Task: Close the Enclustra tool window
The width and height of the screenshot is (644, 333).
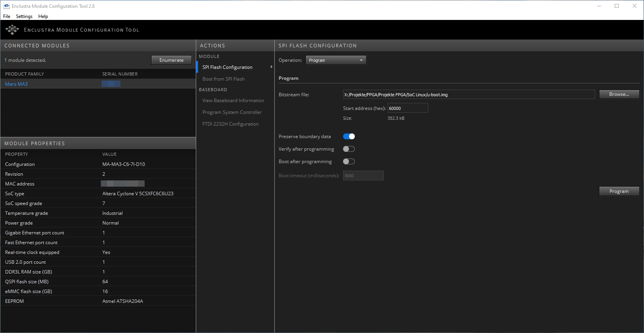Action: 635,6
